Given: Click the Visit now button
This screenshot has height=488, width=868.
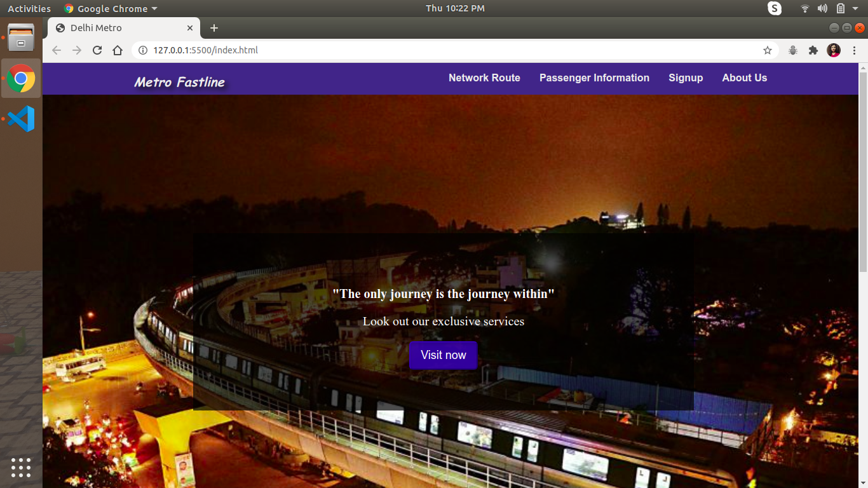Looking at the screenshot, I should [x=443, y=355].
